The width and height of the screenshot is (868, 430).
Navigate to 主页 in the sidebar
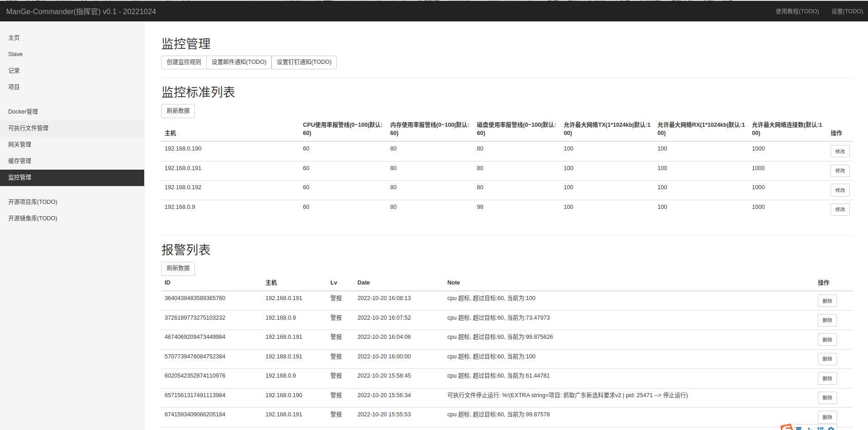click(x=14, y=38)
